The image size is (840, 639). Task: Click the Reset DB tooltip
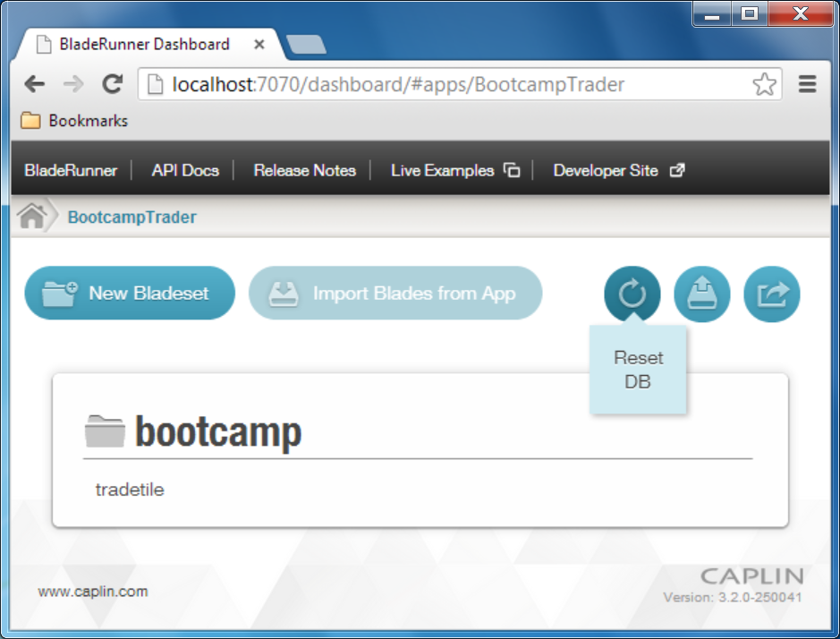point(638,370)
